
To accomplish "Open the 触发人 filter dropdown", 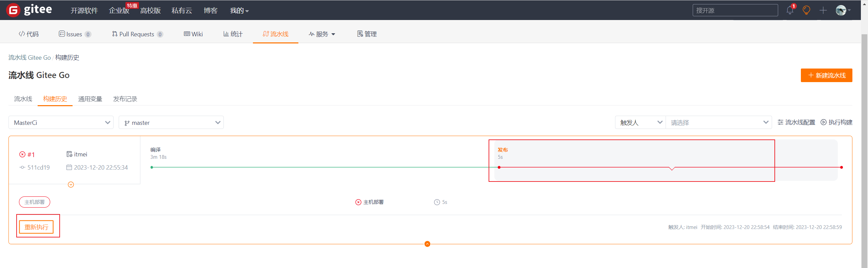I will point(640,122).
